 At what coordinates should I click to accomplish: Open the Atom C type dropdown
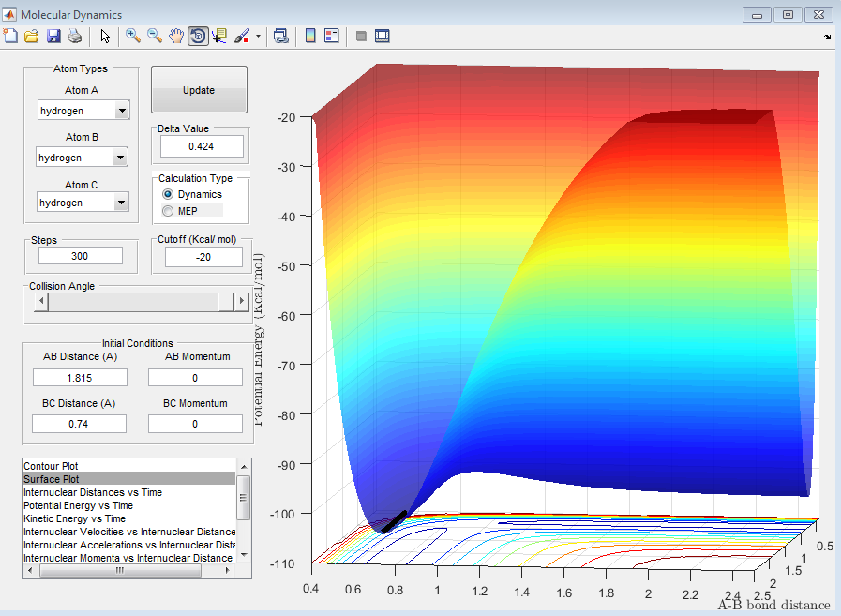point(121,203)
